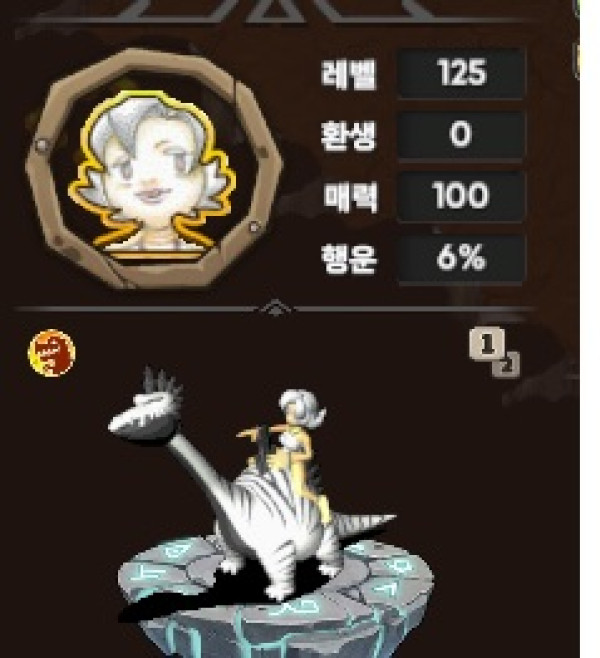Switch preset using the 1/2 slot icon

[x=494, y=352]
